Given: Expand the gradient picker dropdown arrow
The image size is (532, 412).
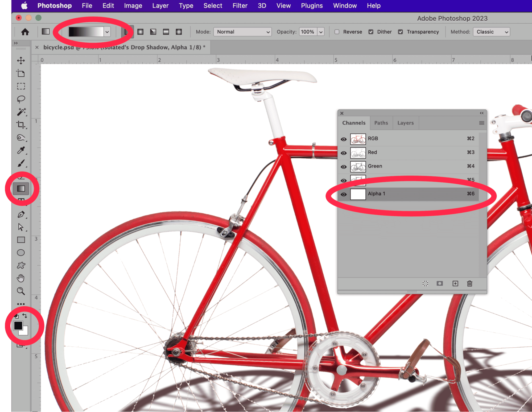Looking at the screenshot, I should tap(107, 32).
